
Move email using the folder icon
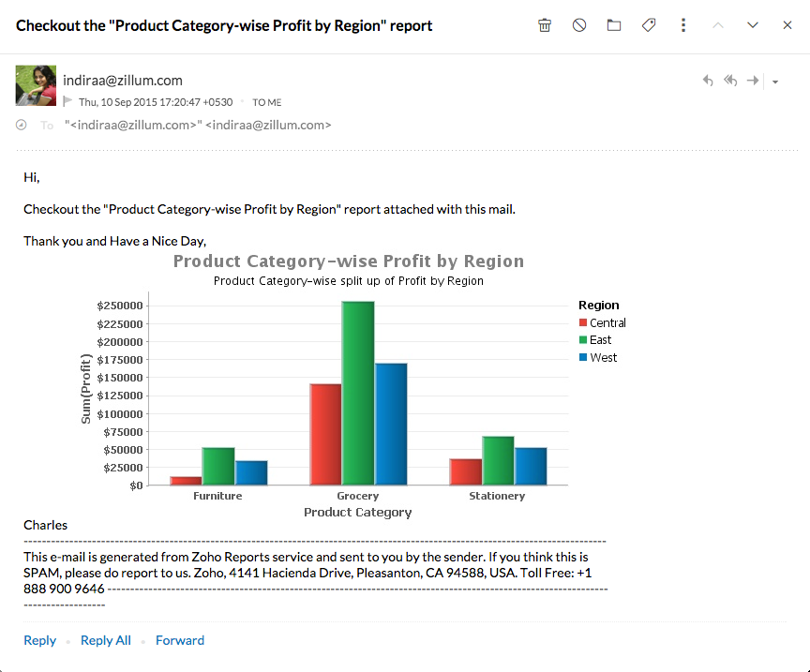click(x=614, y=25)
